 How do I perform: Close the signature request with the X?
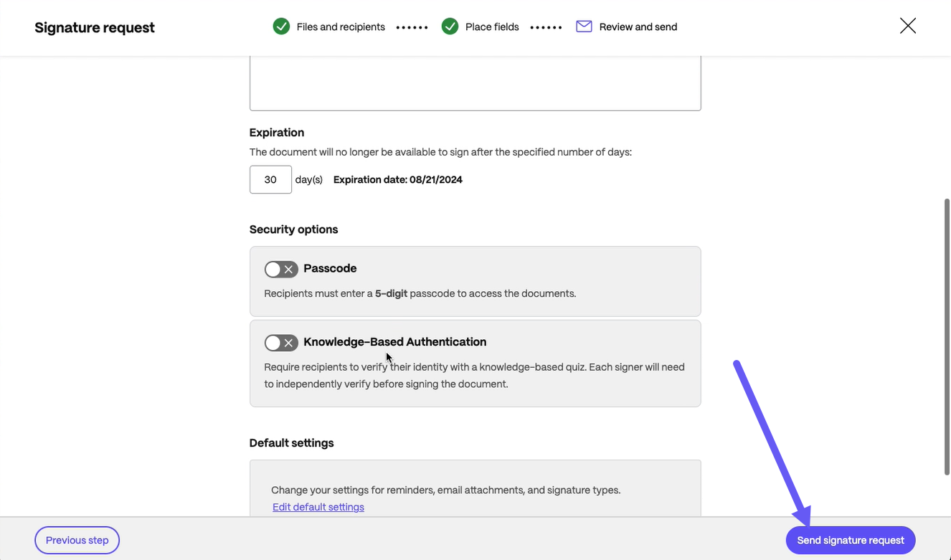pyautogui.click(x=907, y=27)
